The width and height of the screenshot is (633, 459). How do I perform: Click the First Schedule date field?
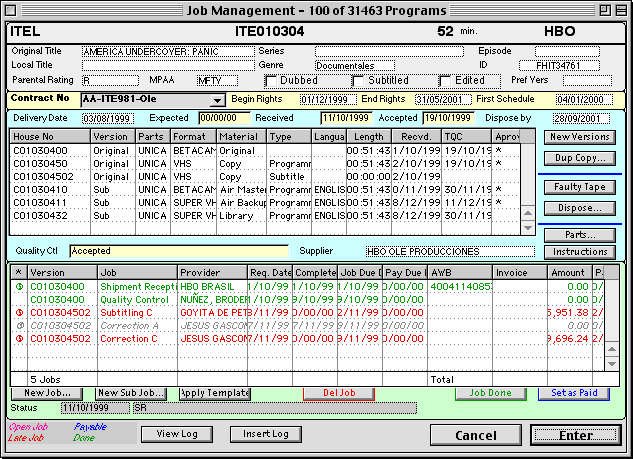(x=584, y=99)
